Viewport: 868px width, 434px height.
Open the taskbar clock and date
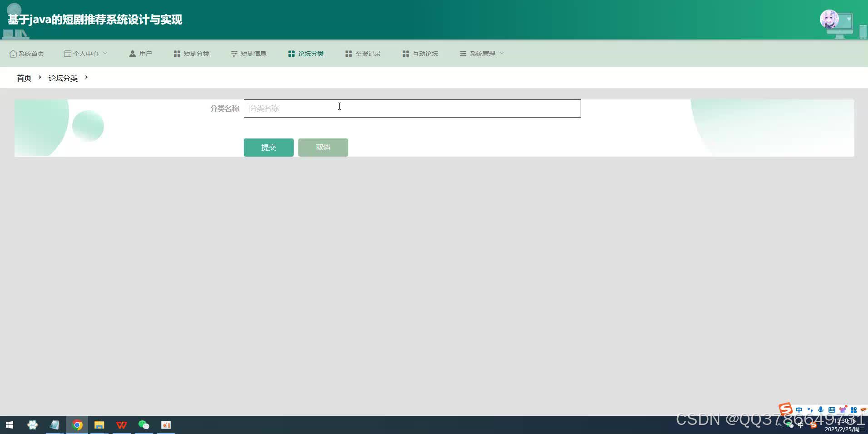(x=844, y=425)
